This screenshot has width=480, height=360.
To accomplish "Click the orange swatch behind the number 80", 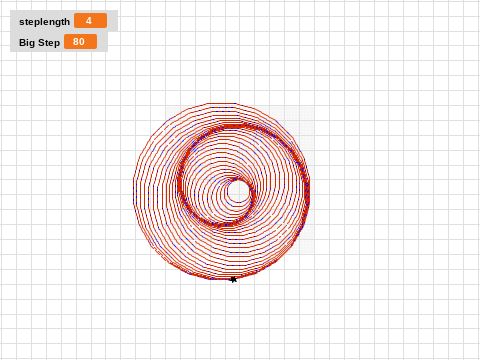I will 80,42.
